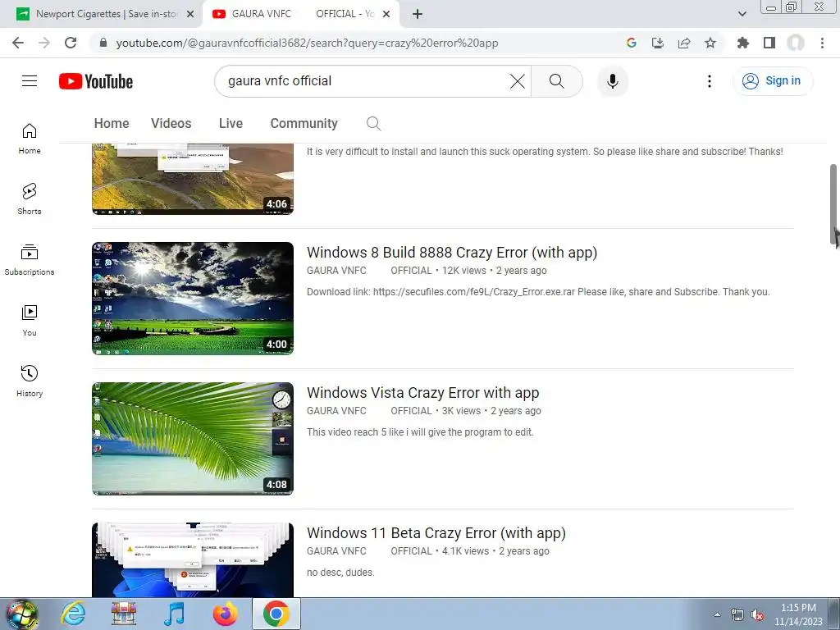This screenshot has width=840, height=630.
Task: Close the GAURA VNFC OFFICIAL tab
Action: point(386,14)
